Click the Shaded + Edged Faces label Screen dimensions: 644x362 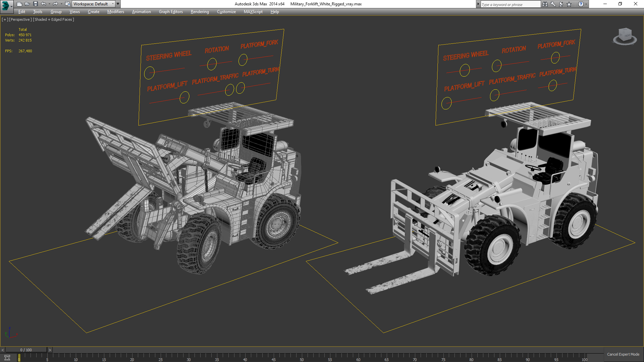[x=53, y=19]
